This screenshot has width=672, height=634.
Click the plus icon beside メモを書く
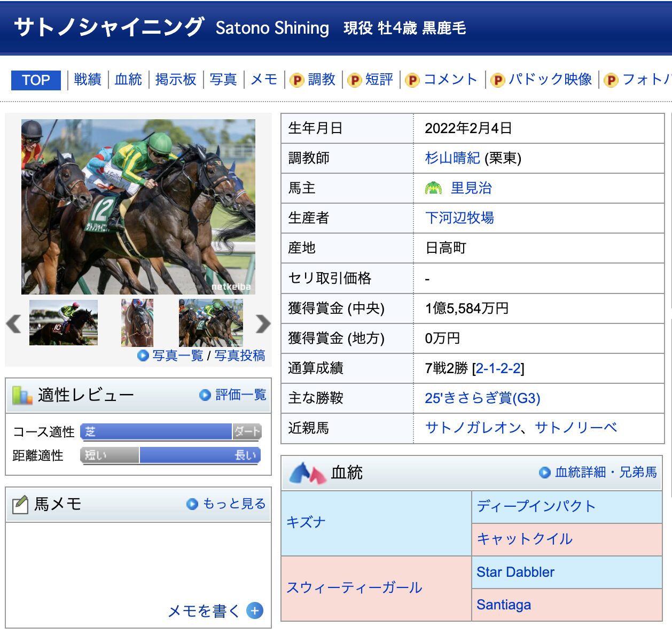[255, 610]
